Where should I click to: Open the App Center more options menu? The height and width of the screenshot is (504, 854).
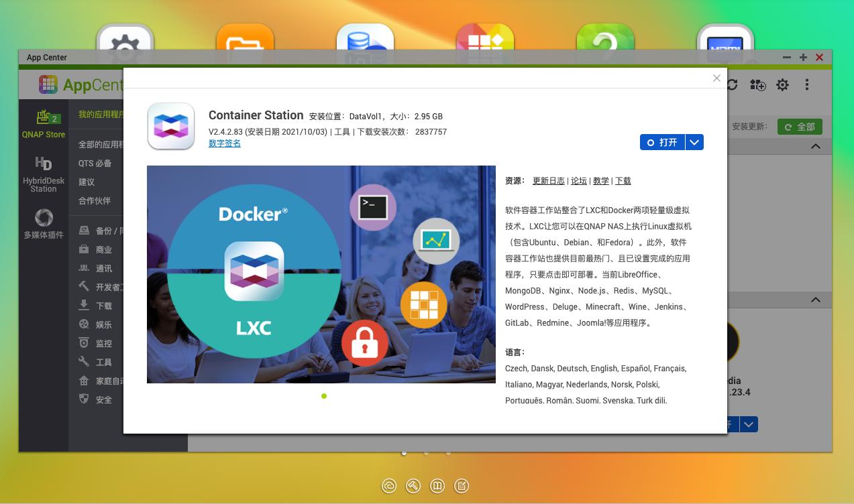(807, 84)
